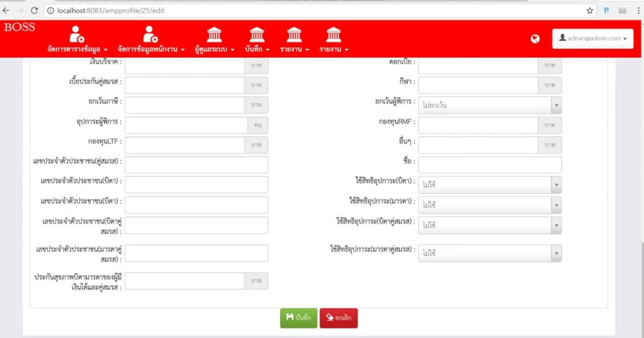Click the browser forward arrow
This screenshot has height=338, width=644.
tap(20, 10)
